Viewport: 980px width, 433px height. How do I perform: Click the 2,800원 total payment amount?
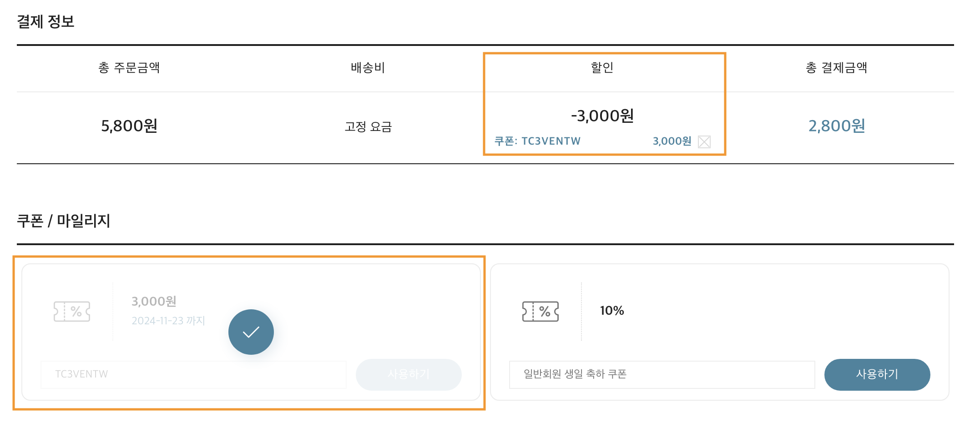[837, 126]
